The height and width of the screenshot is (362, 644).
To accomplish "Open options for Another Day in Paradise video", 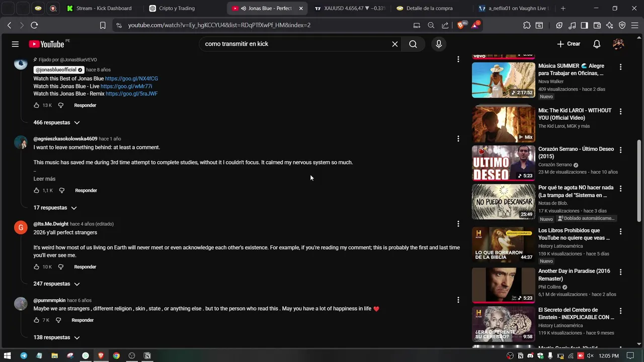I will tap(620, 272).
